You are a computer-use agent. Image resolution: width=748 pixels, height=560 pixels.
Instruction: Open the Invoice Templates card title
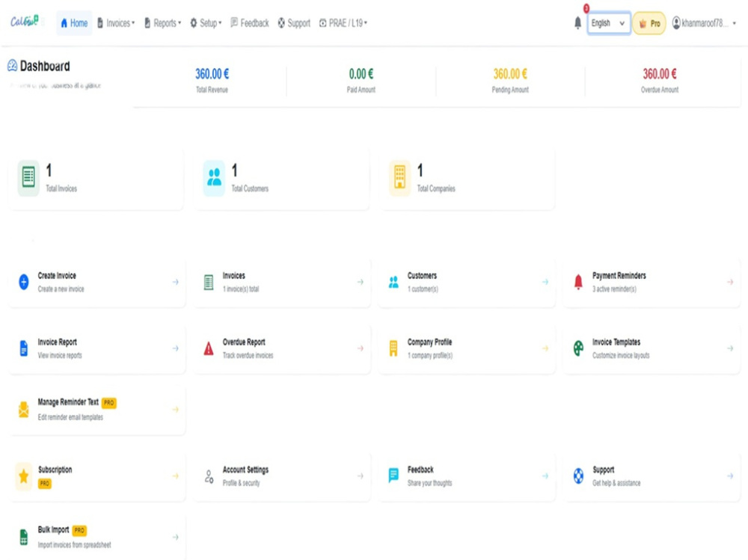click(616, 342)
